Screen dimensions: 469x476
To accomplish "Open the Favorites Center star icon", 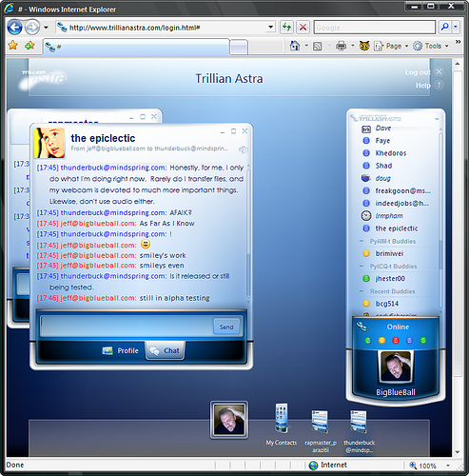I will point(13,46).
